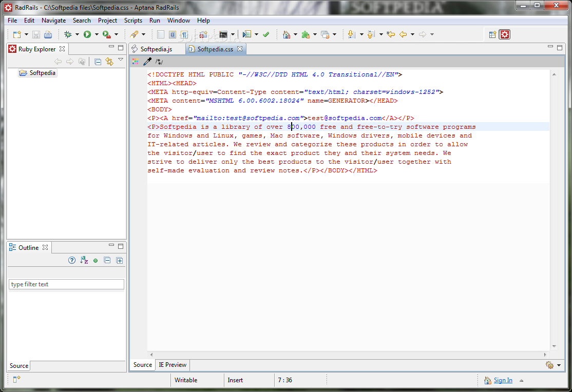
Task: Maximize the editor area
Action: [x=560, y=47]
